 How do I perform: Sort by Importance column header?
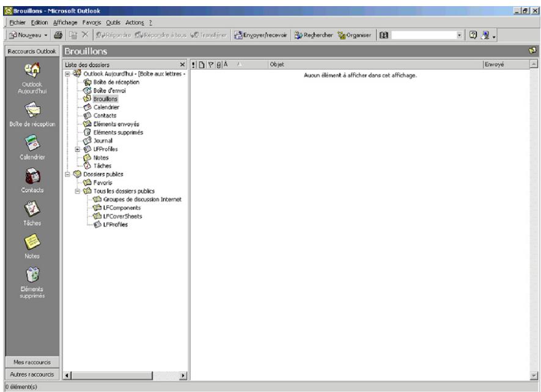[x=194, y=65]
